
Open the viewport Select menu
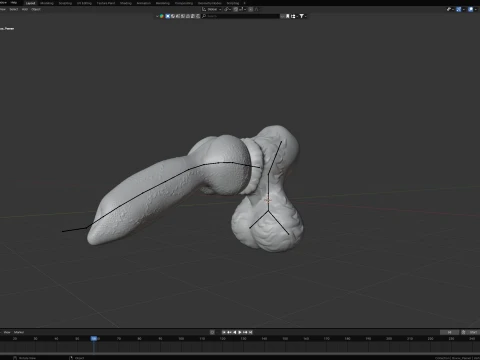coord(14,9)
